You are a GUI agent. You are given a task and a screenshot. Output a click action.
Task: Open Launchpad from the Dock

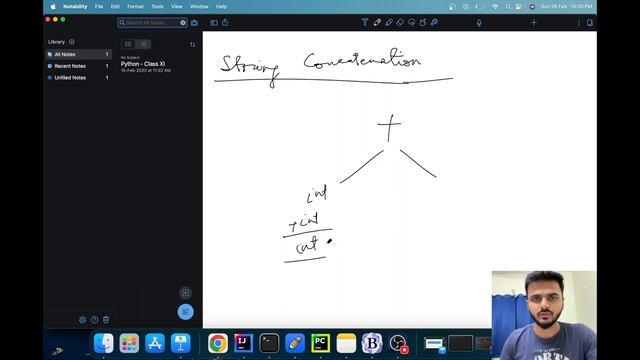pos(129,343)
